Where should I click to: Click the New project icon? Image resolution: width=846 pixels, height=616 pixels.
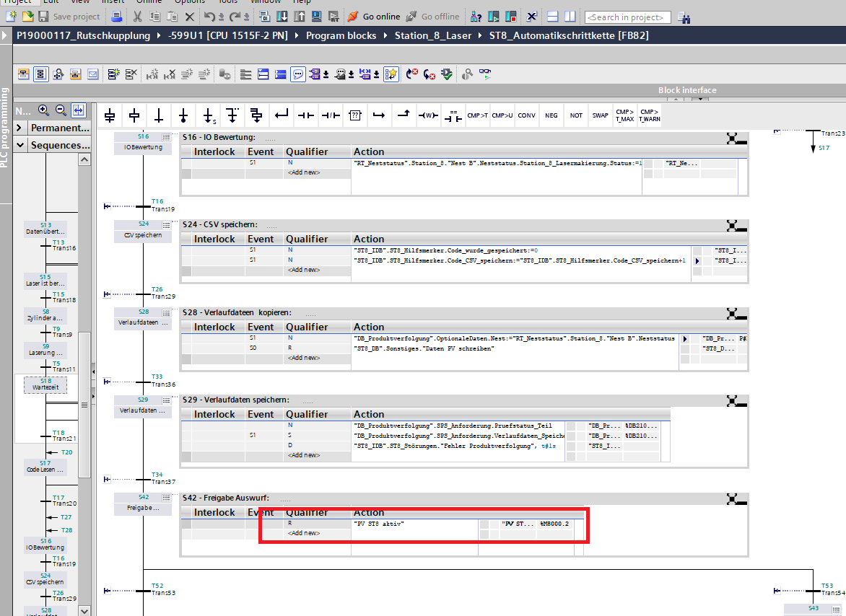[x=11, y=16]
